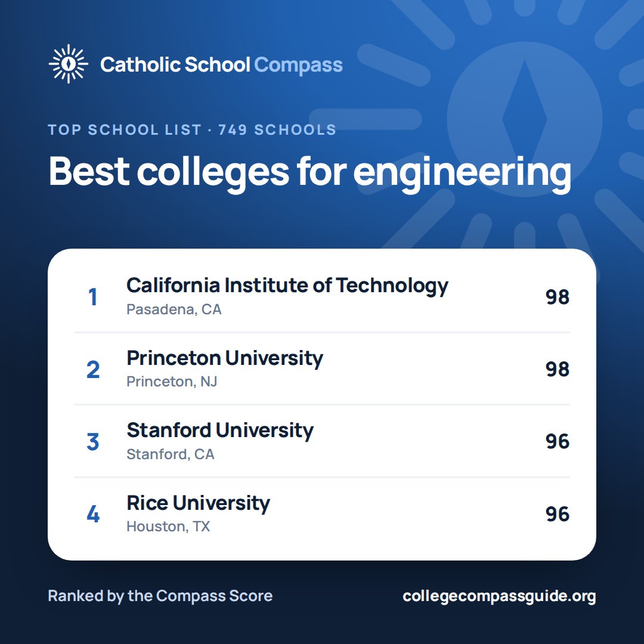The image size is (644, 644).
Task: Click Rice University's score of 96
Action: click(558, 514)
